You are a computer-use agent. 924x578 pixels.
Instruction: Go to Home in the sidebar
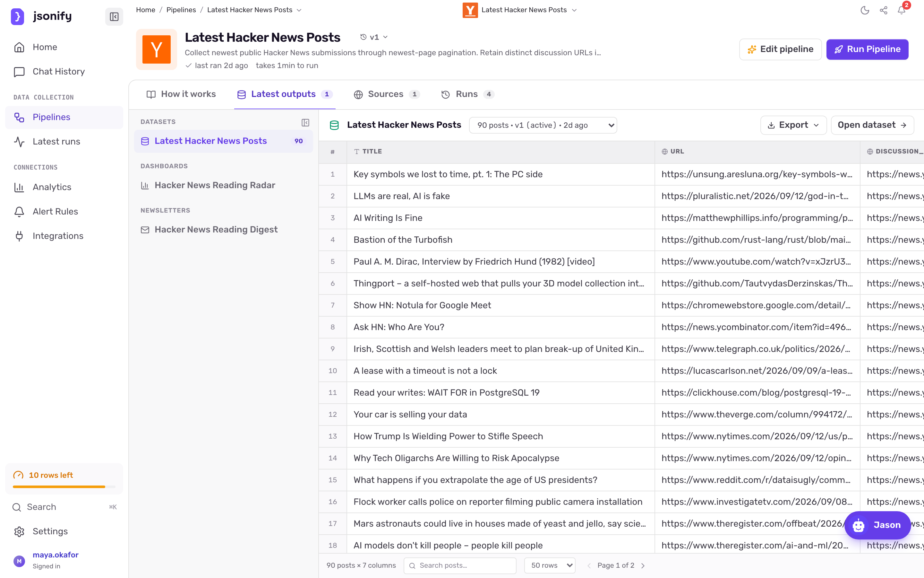point(64,47)
